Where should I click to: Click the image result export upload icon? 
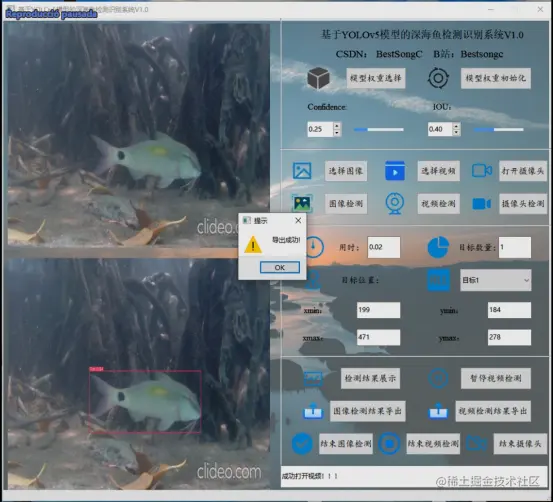(313, 411)
